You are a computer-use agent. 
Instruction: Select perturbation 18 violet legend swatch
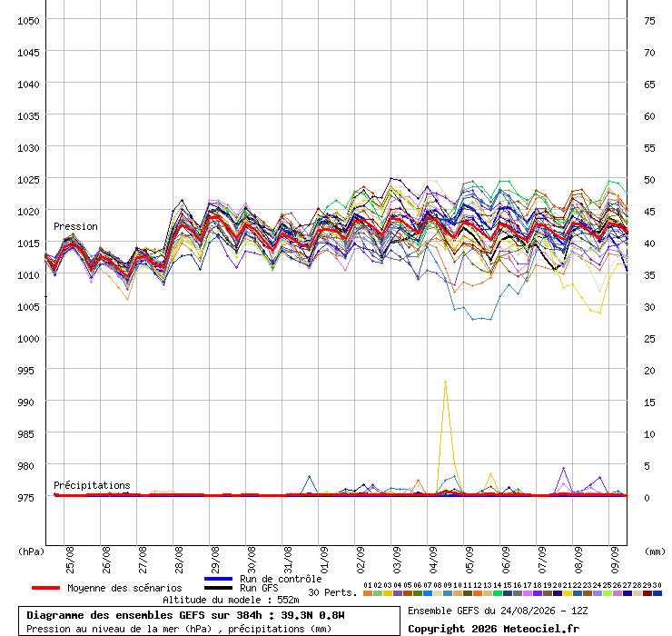tap(538, 593)
